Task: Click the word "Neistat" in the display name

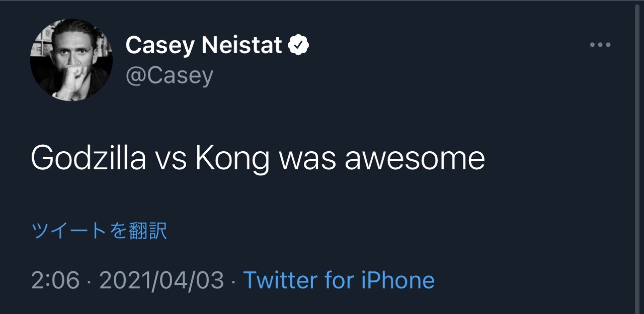Action: click(242, 46)
